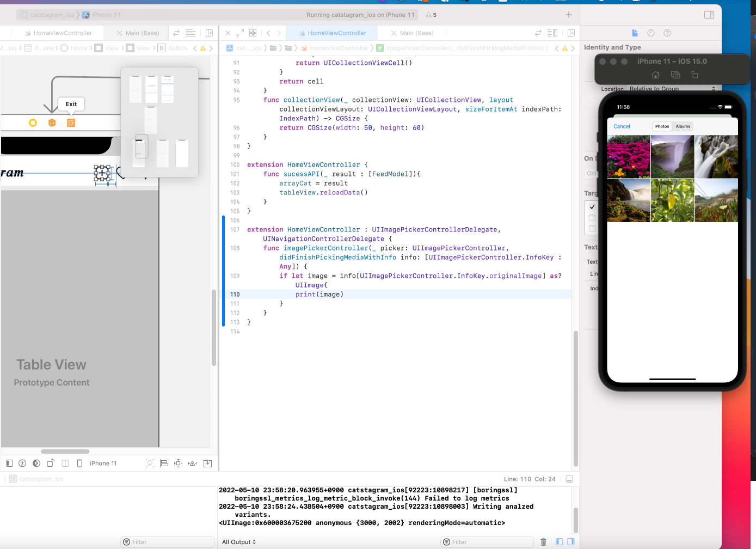Add editor on right in code pane
The width and height of the screenshot is (756, 549).
coord(571,33)
